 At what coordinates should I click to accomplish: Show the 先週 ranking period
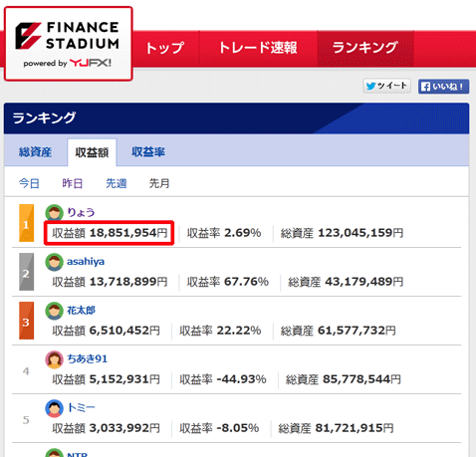pos(116,183)
